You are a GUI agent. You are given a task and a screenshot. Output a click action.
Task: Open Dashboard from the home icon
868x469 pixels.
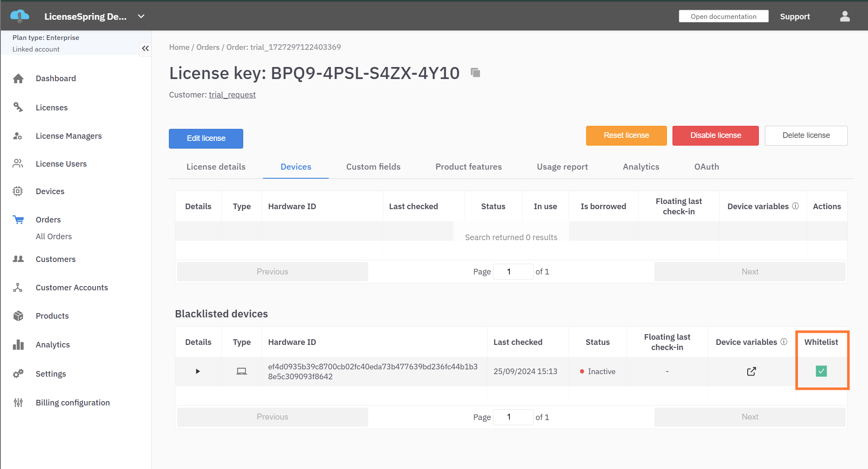coord(18,79)
